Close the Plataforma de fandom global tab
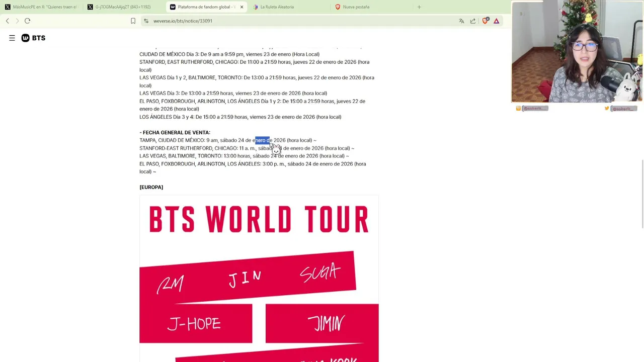Viewport: 644px width, 362px height. pos(242,7)
